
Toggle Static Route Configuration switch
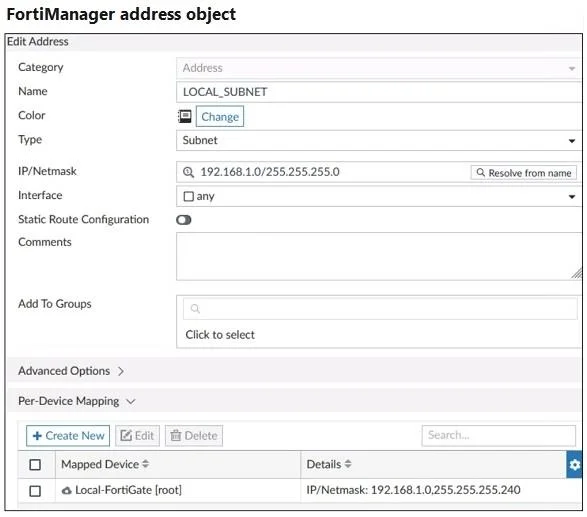click(x=184, y=220)
